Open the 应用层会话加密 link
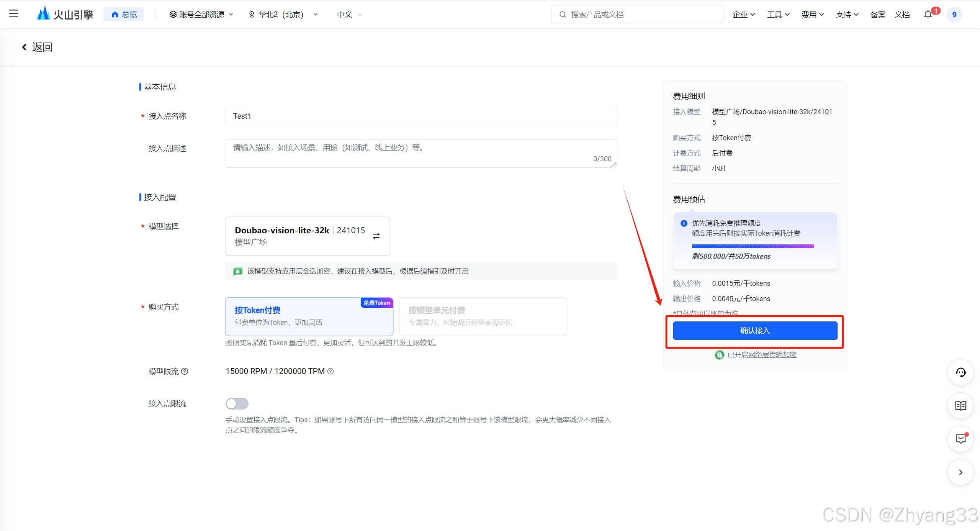 click(306, 271)
